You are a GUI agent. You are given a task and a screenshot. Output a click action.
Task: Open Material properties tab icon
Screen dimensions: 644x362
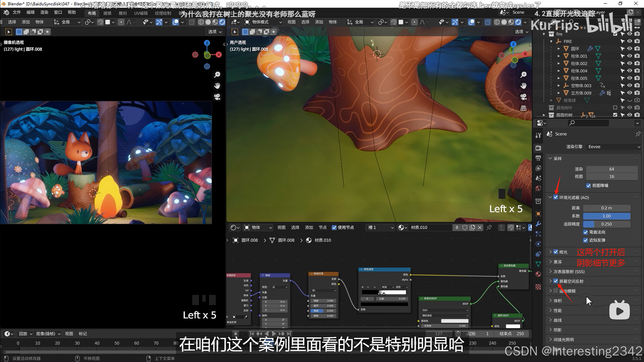point(538,274)
